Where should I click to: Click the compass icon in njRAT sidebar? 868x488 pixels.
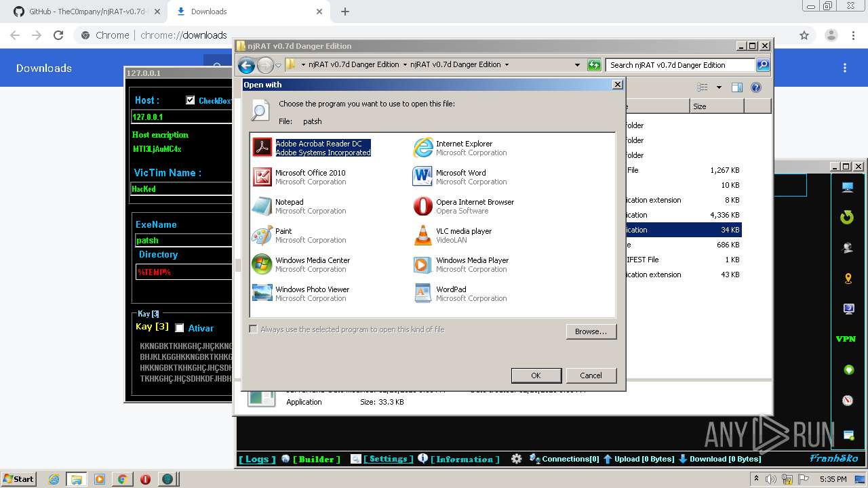[848, 401]
